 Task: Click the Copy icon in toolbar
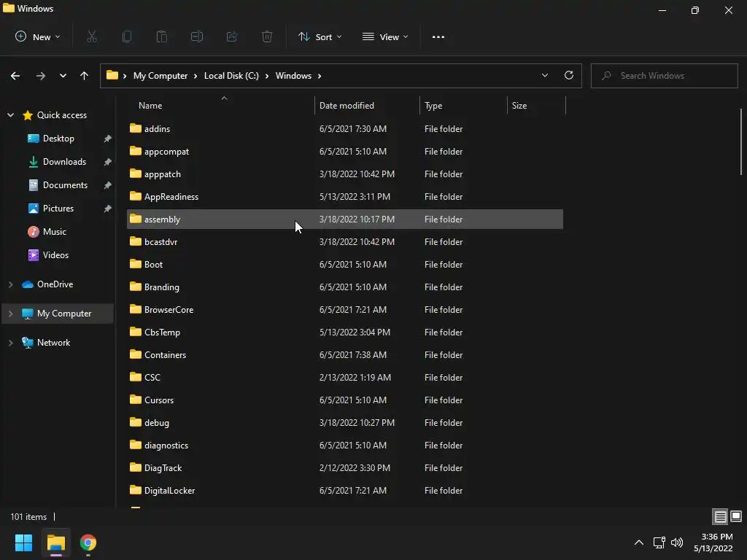127,36
